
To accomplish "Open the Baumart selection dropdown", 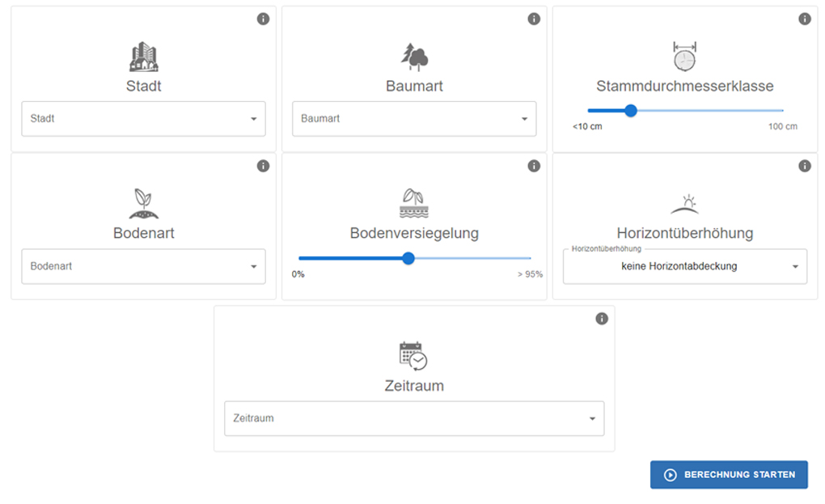I will (413, 118).
